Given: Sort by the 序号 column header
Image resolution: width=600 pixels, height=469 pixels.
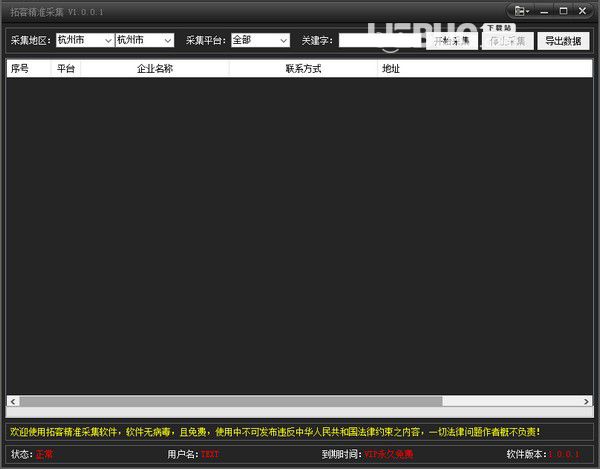Looking at the screenshot, I should click(x=29, y=69).
